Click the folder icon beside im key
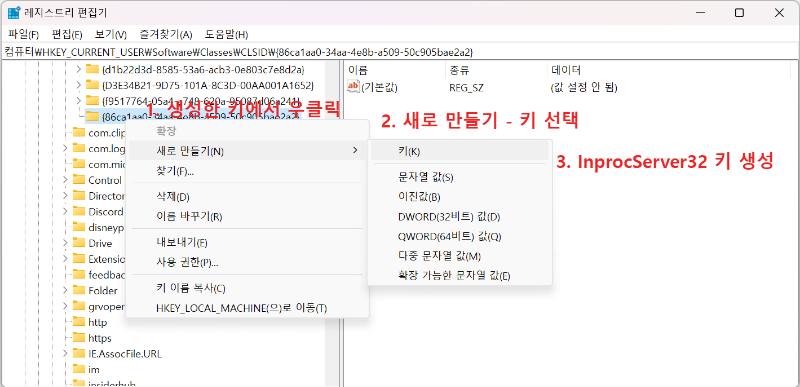Image resolution: width=800 pixels, height=387 pixels. click(x=79, y=369)
